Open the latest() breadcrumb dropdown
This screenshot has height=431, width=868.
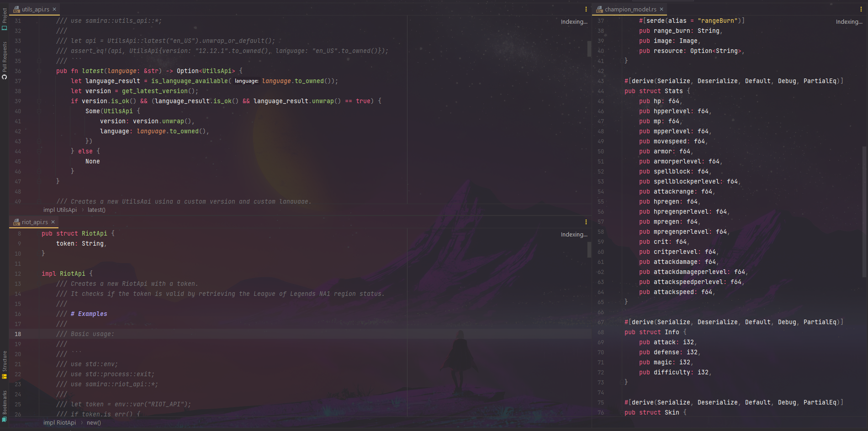[96, 210]
